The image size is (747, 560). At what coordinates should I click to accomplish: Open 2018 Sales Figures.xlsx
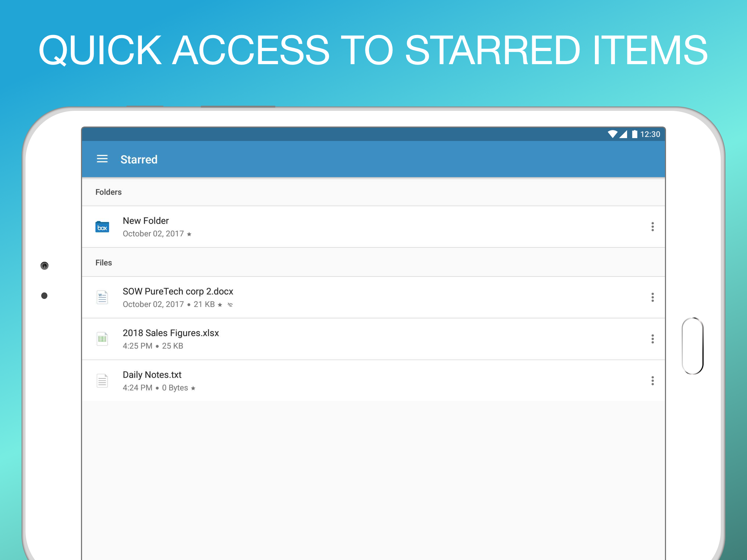tap(373, 339)
